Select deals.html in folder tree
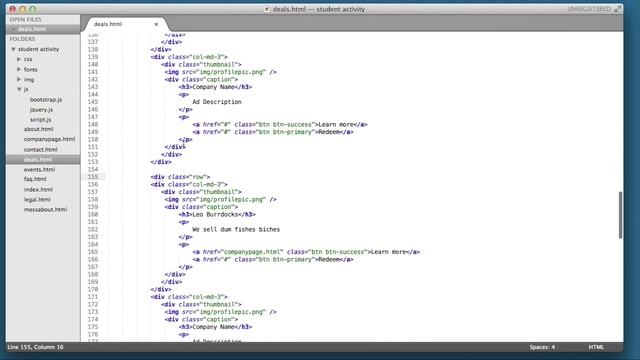 [x=38, y=159]
